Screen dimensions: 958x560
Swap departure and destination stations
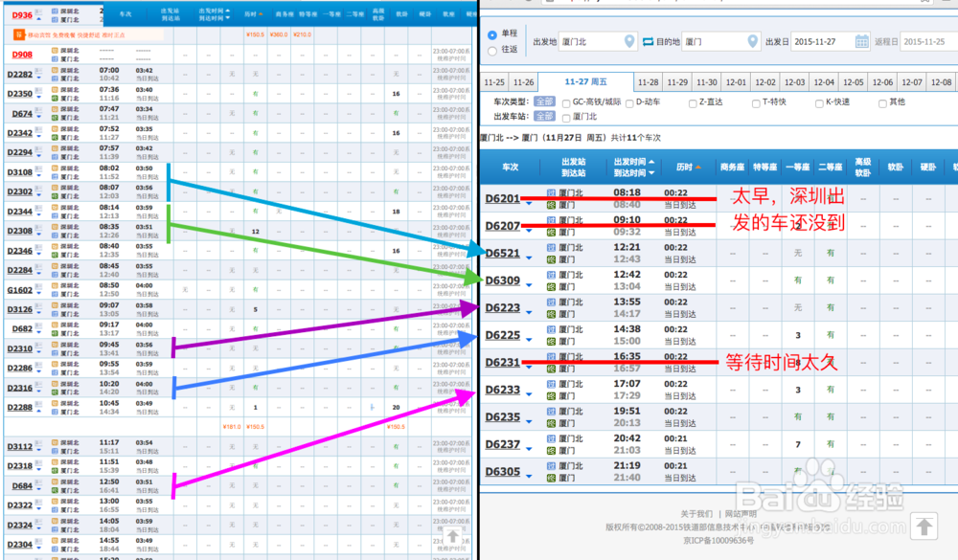click(x=649, y=41)
